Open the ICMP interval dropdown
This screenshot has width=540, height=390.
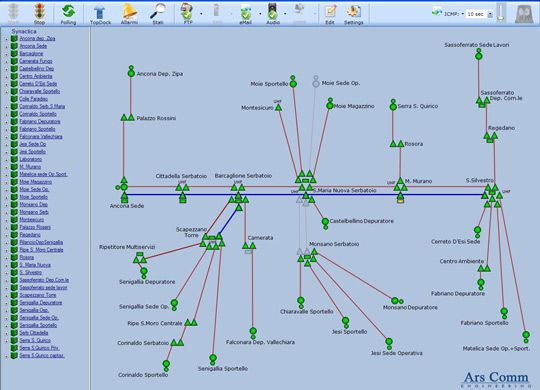click(490, 14)
